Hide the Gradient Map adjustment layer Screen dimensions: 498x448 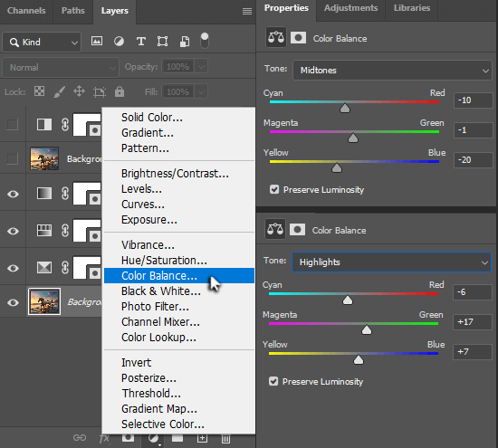[x=13, y=194]
